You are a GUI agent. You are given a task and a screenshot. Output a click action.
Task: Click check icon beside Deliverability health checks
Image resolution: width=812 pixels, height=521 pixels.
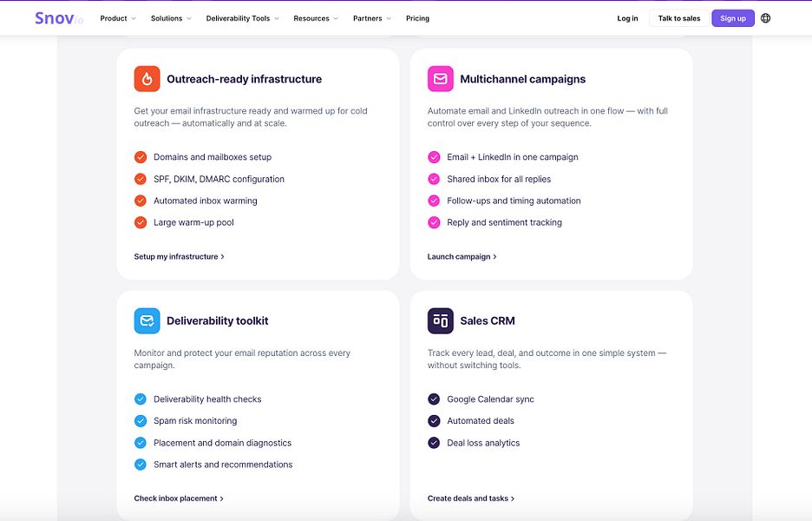tap(141, 399)
